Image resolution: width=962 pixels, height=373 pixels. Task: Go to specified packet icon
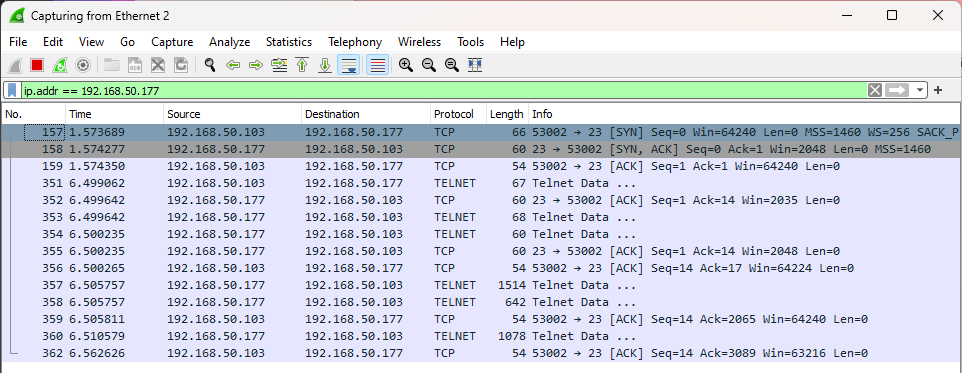[x=279, y=65]
